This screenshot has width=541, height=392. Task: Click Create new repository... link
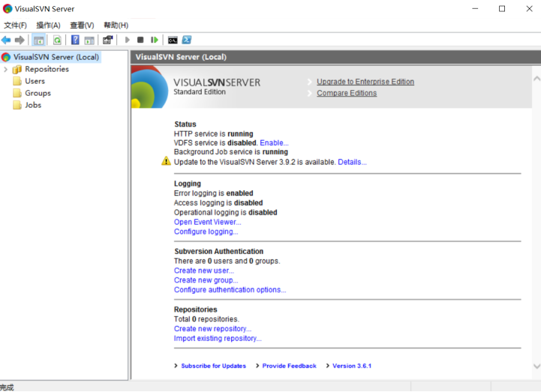[x=212, y=329]
